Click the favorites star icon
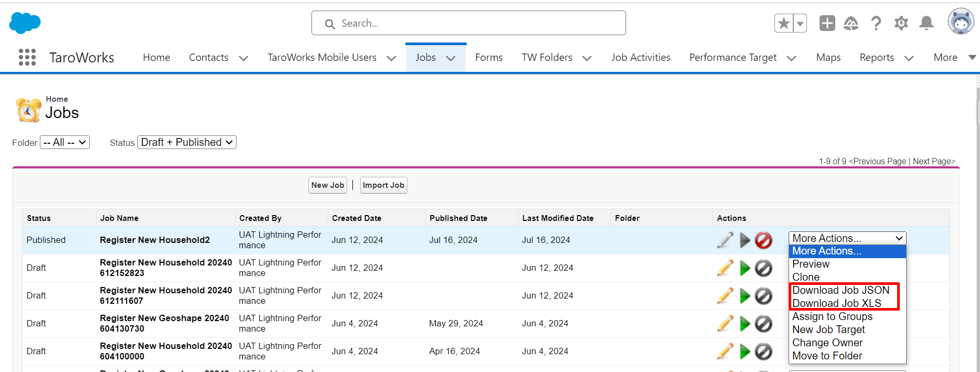This screenshot has width=980, height=372. click(784, 23)
